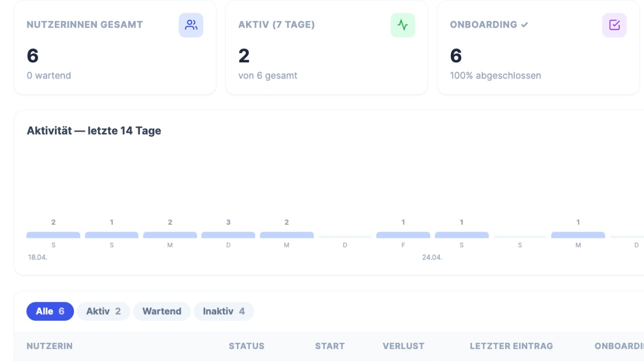Screen dimensions: 644x362
Task: Click the number 2 in the Aktiv card
Action: tap(244, 56)
